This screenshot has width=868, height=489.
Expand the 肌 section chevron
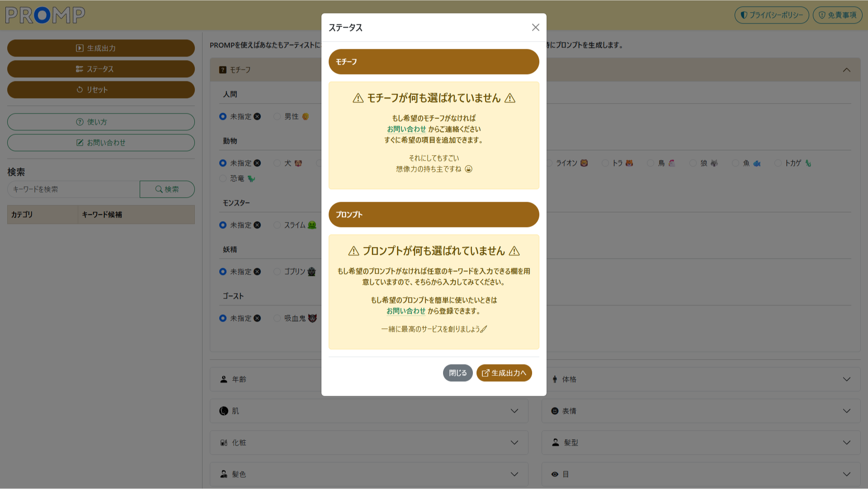pos(514,411)
